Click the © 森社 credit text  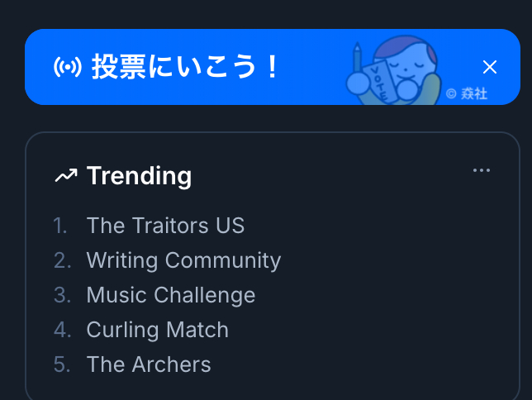click(467, 93)
